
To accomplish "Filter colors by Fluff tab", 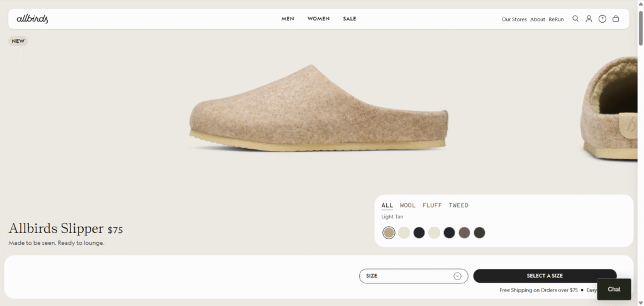I will click(432, 205).
